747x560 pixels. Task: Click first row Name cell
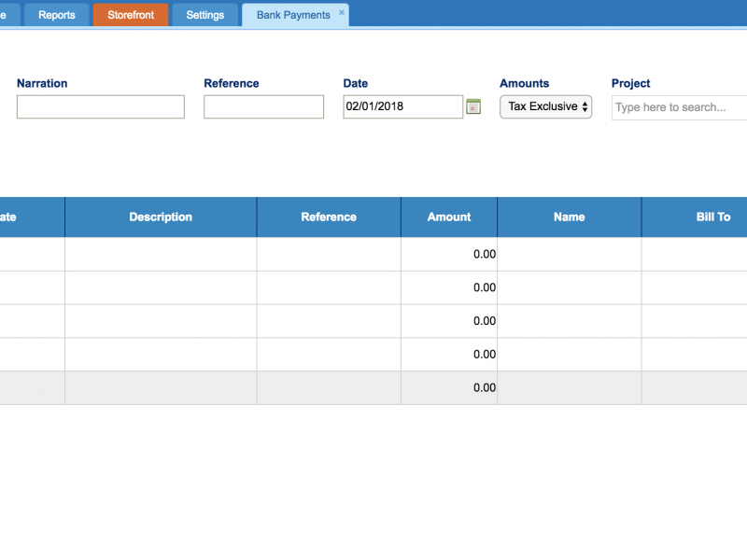coord(570,254)
